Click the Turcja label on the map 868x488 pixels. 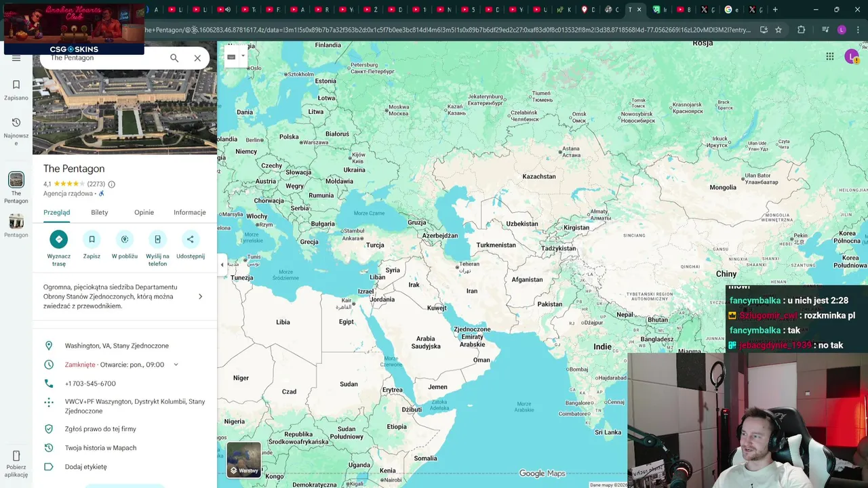tap(375, 245)
